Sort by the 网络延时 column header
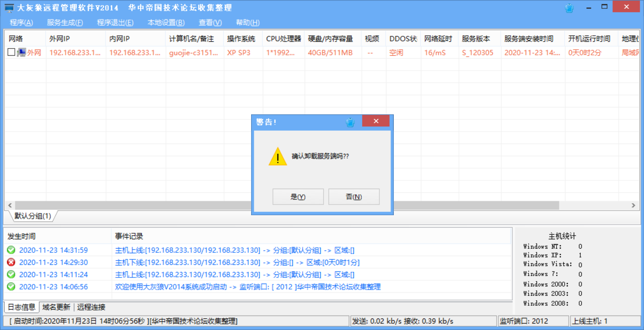Screen dimensions: 644x330 (440, 39)
